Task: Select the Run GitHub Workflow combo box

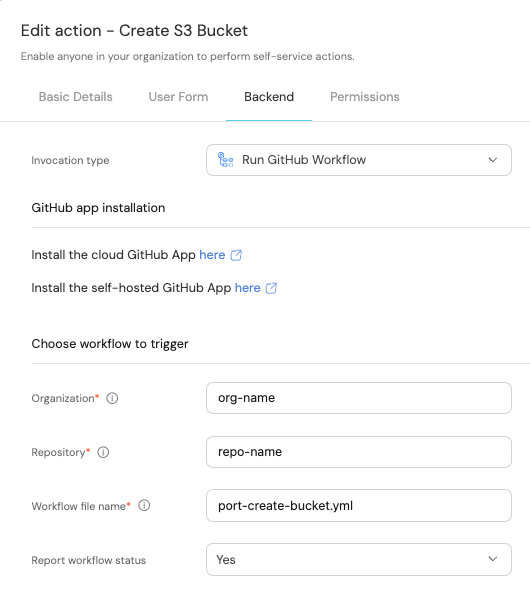Action: [x=359, y=160]
